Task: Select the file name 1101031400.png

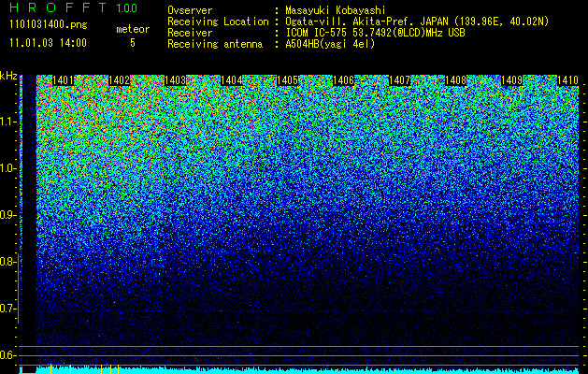Action: [49, 25]
